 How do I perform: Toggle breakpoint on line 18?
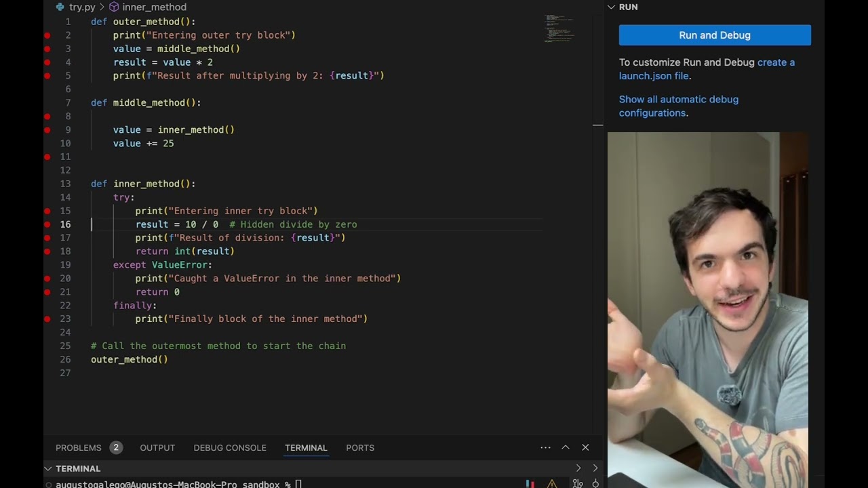pos(47,251)
